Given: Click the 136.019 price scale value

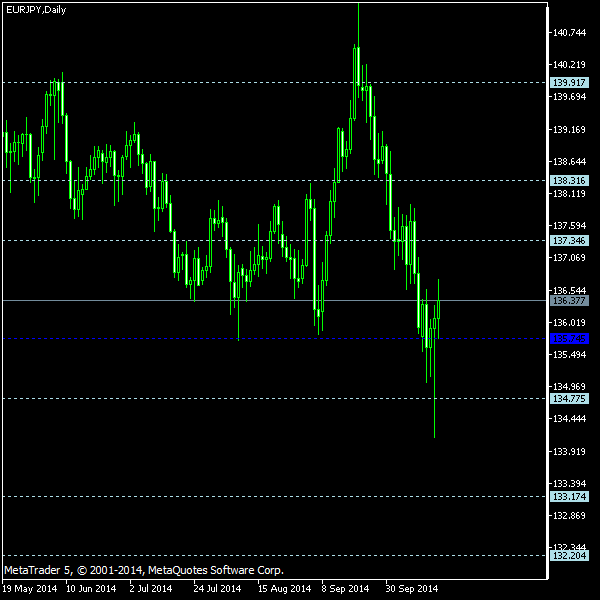Looking at the screenshot, I should coord(569,323).
